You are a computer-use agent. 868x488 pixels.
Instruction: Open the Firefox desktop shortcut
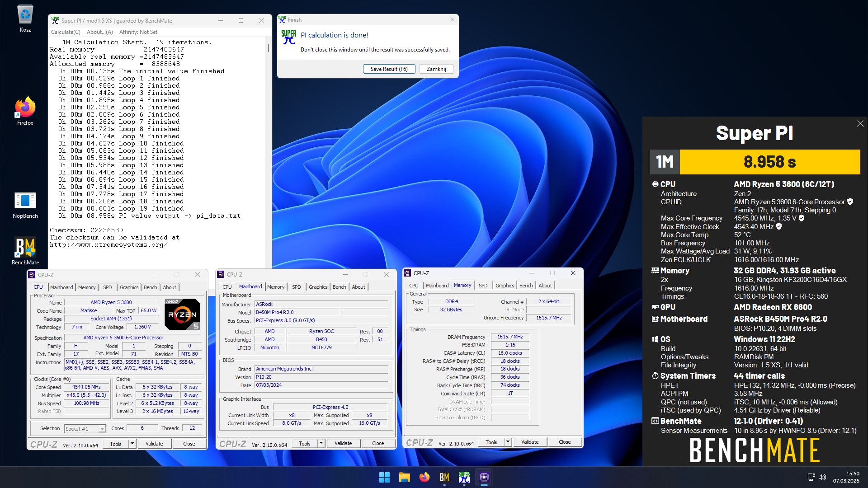pos(25,111)
